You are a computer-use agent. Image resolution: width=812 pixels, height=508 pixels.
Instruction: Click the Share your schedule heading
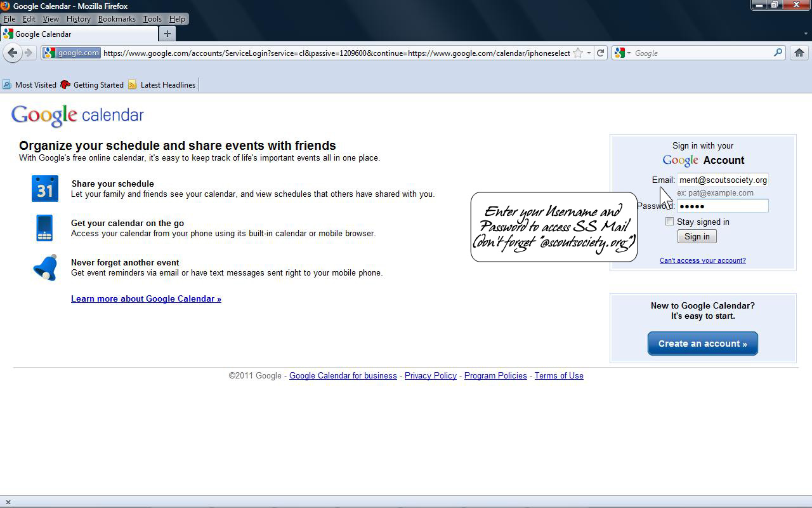[113, 184]
